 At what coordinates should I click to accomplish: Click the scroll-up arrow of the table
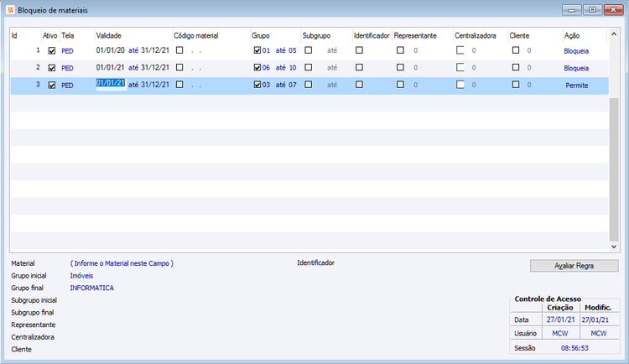click(x=614, y=34)
